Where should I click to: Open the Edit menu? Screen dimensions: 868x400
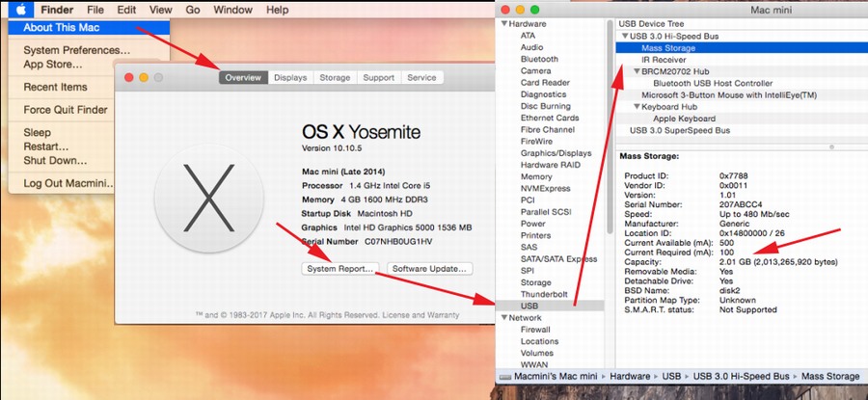(126, 10)
